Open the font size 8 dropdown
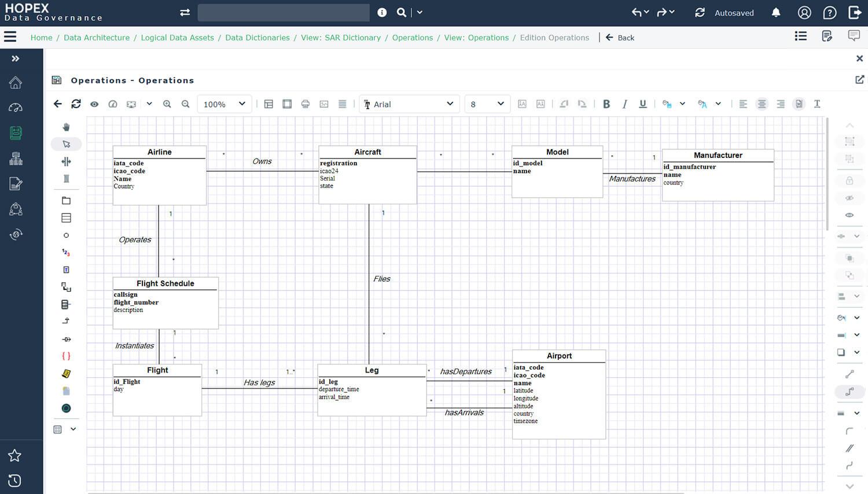Viewport: 868px width, 494px height. [487, 104]
